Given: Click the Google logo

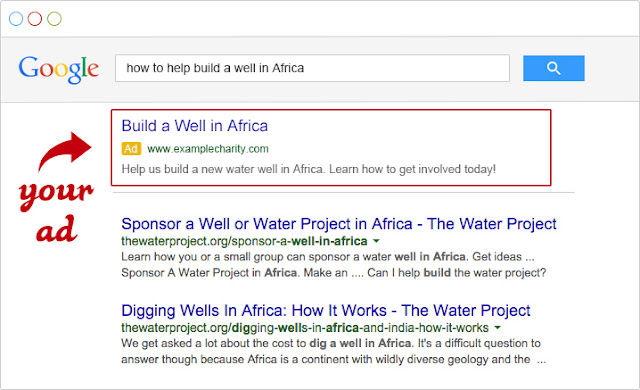Looking at the screenshot, I should (59, 69).
